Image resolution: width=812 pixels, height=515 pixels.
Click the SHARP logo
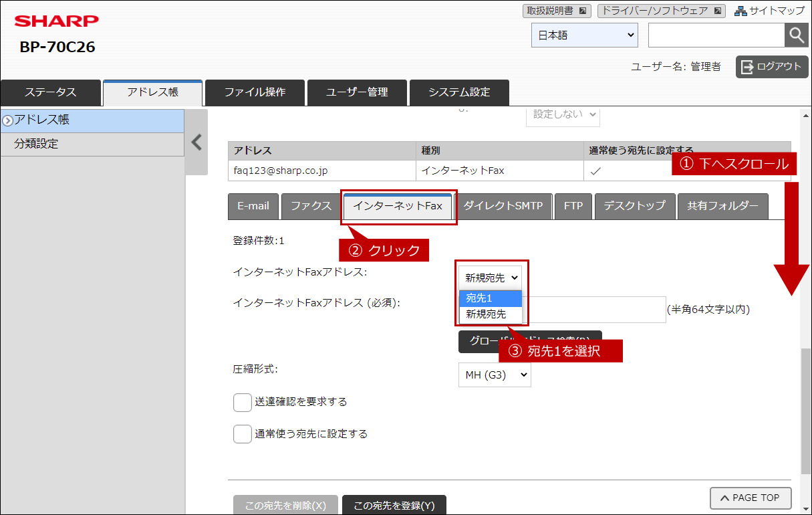(x=57, y=21)
